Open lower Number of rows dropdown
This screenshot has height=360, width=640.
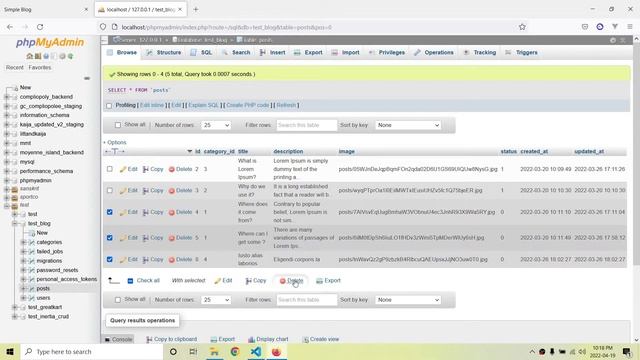[x=216, y=300]
